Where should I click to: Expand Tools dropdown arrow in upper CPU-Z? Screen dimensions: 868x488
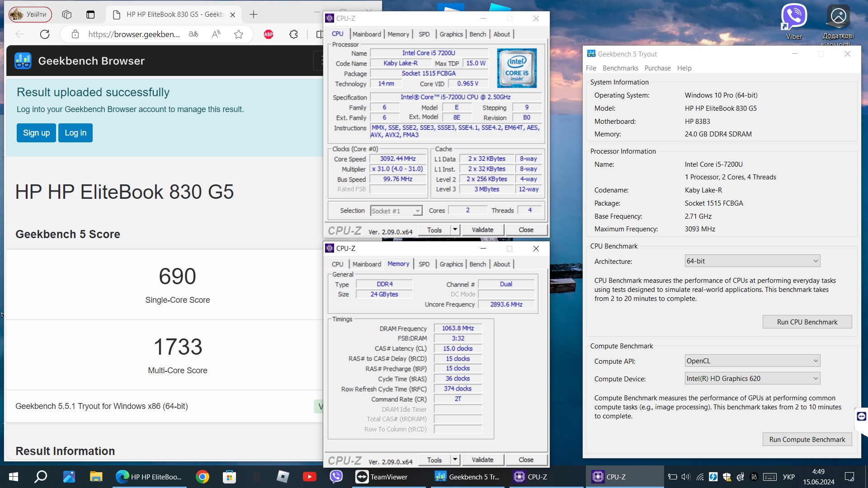(455, 230)
